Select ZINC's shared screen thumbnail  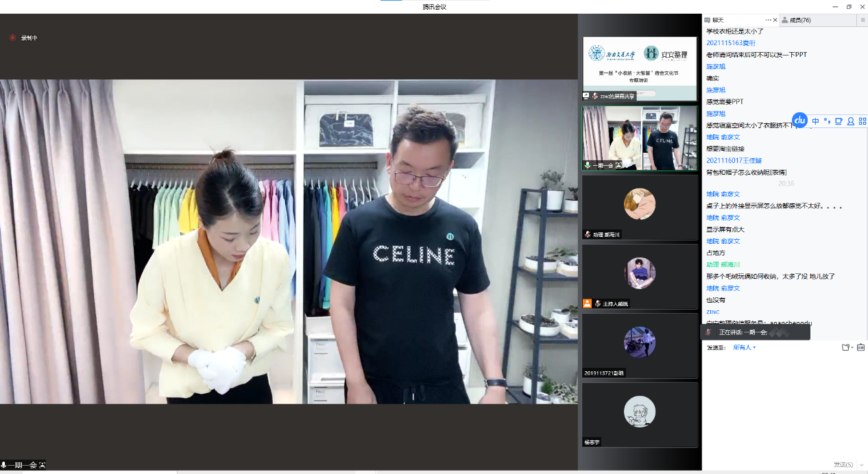tap(640, 68)
